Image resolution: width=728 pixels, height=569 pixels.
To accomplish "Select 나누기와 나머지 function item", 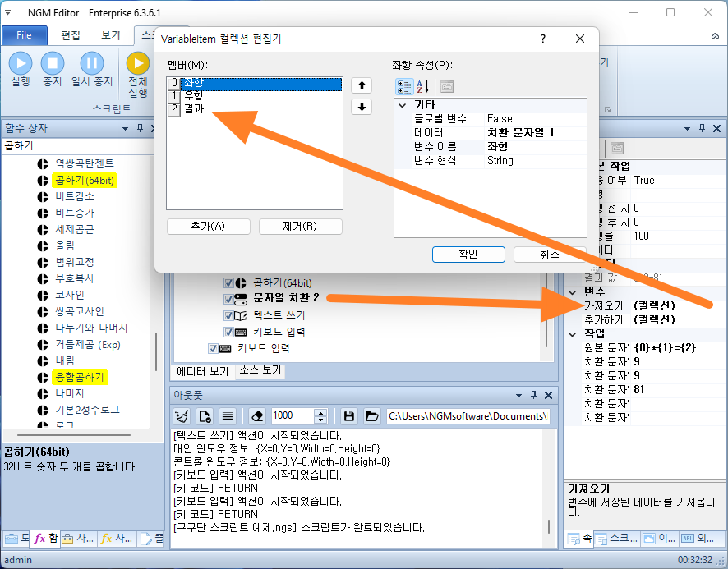I will 91,328.
